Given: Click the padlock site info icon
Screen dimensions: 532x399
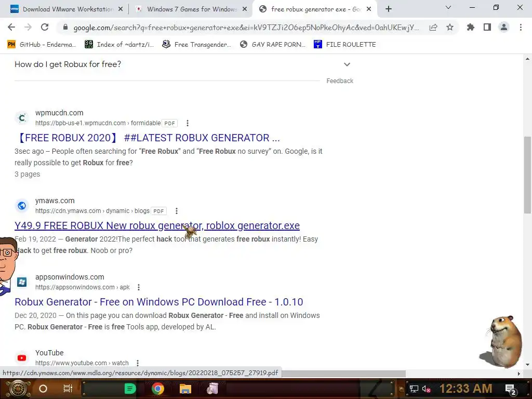Looking at the screenshot, I should click(65, 28).
